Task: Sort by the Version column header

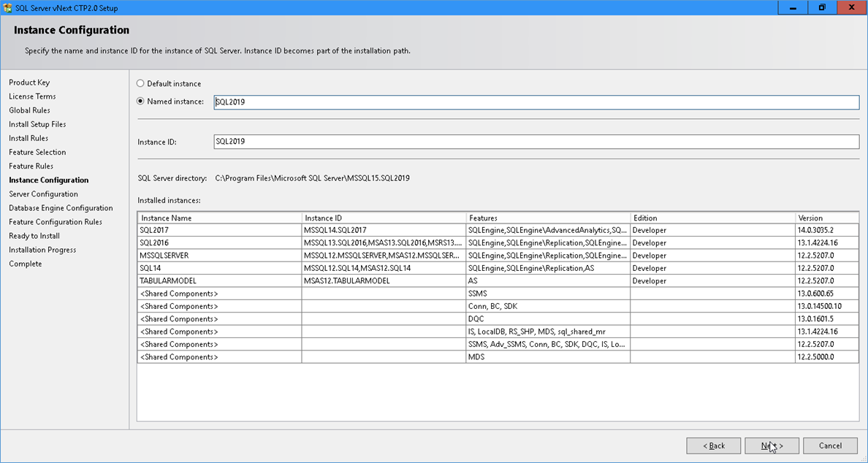Action: [x=827, y=218]
